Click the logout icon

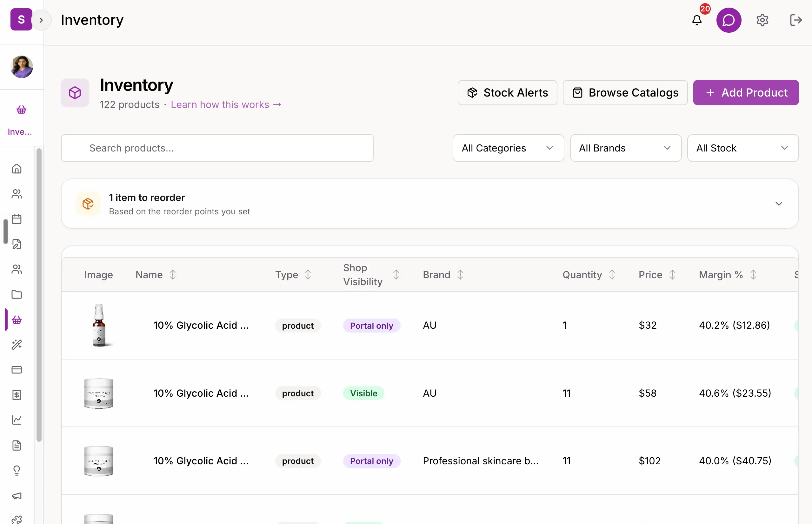(x=796, y=20)
